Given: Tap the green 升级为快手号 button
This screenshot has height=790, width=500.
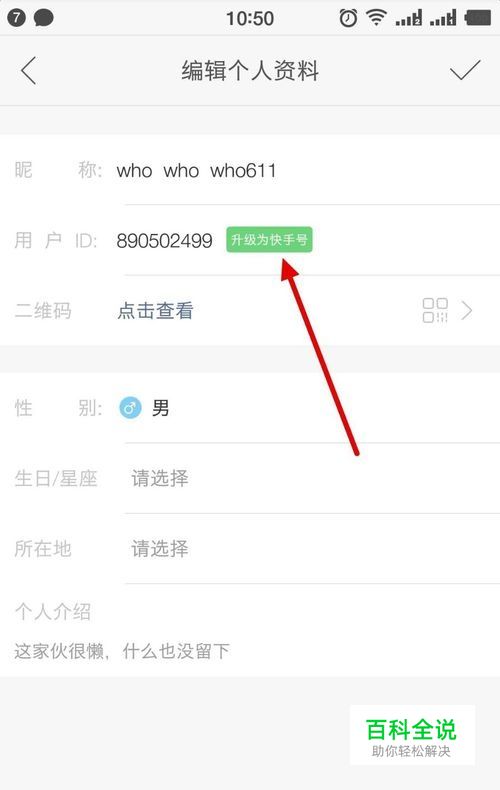Looking at the screenshot, I should (269, 240).
